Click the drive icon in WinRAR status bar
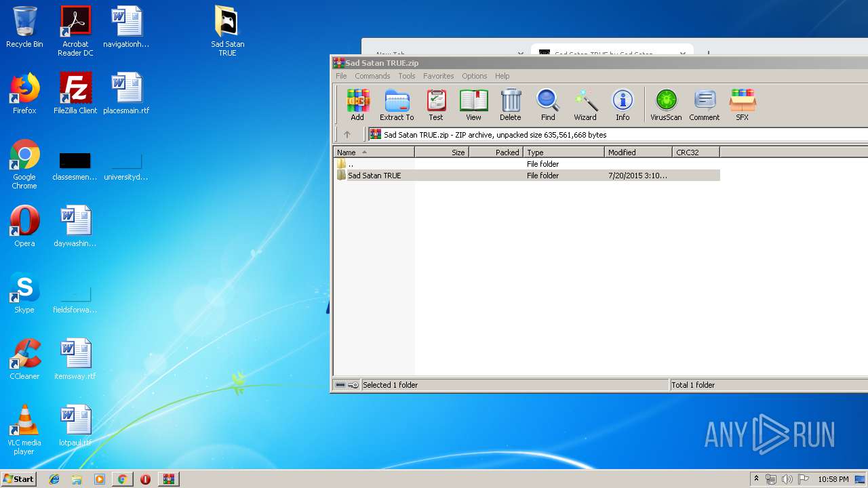 tap(340, 385)
